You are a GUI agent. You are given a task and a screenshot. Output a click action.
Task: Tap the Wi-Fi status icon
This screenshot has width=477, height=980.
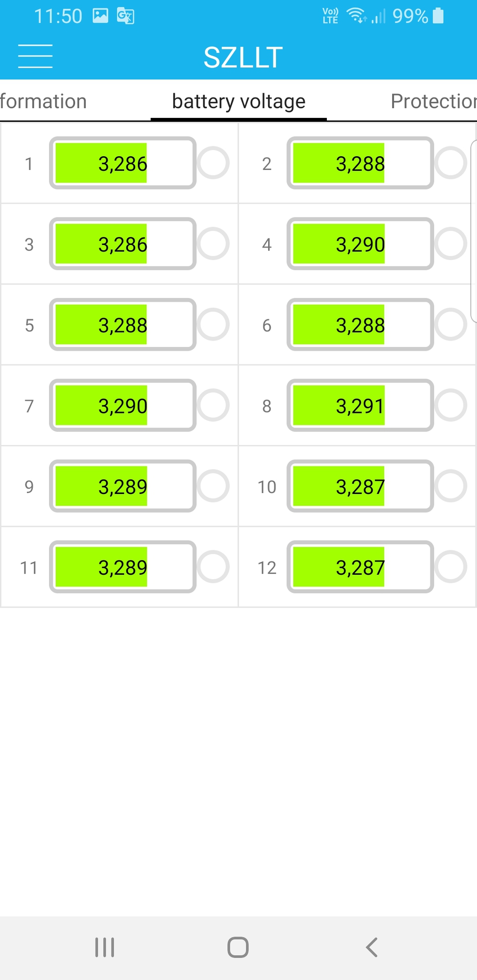click(x=356, y=16)
